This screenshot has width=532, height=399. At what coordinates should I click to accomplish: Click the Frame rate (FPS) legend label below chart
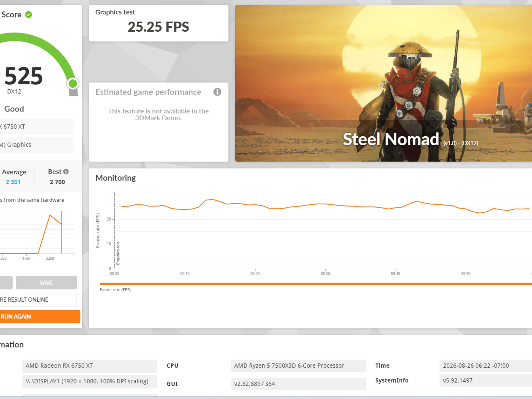coord(115,290)
